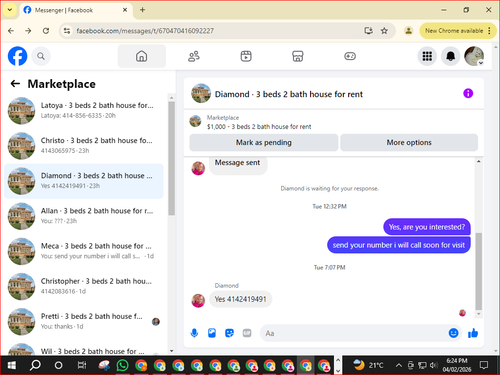Click site information icon in address bar

tap(67, 31)
